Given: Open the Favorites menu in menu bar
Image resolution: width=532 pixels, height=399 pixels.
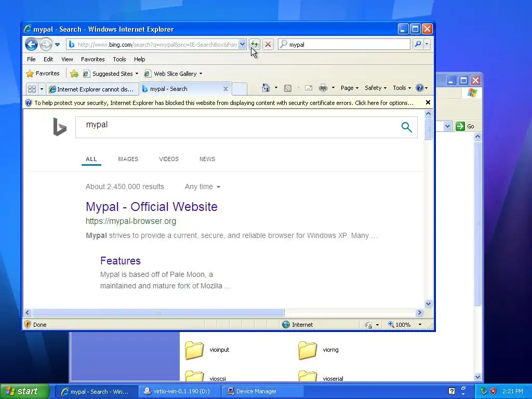Looking at the screenshot, I should point(92,59).
